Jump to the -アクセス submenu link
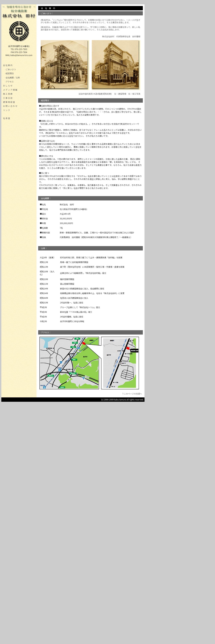The height and width of the screenshot is (644, 215). point(9,82)
